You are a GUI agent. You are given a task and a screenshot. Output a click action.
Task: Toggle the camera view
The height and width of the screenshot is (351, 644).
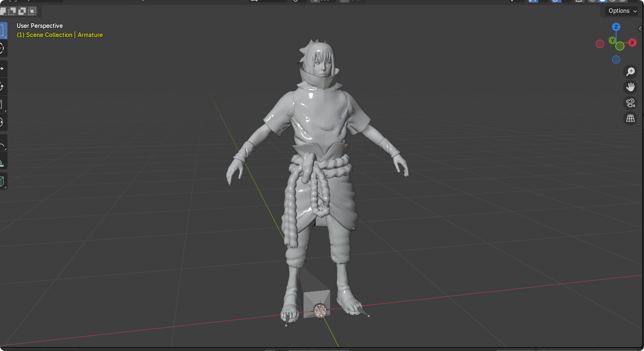pos(630,103)
